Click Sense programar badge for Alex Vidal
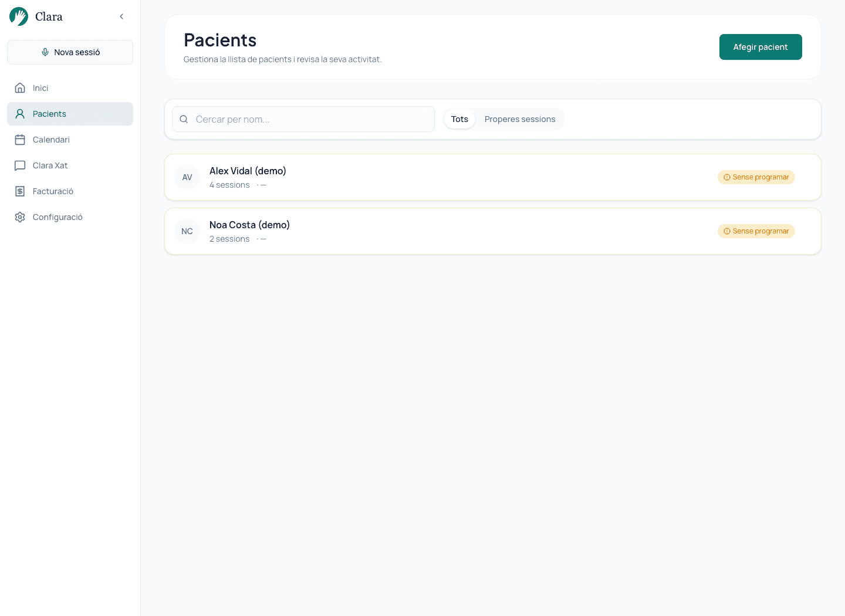The height and width of the screenshot is (616, 845). click(756, 177)
